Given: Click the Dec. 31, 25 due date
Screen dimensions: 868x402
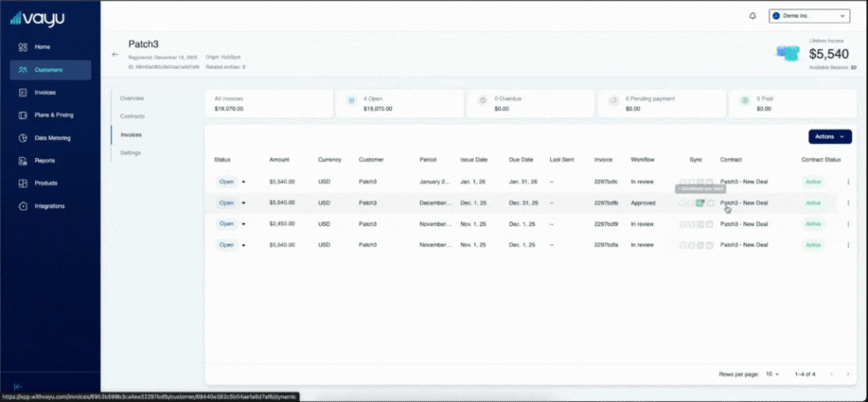Looking at the screenshot, I should point(523,203).
